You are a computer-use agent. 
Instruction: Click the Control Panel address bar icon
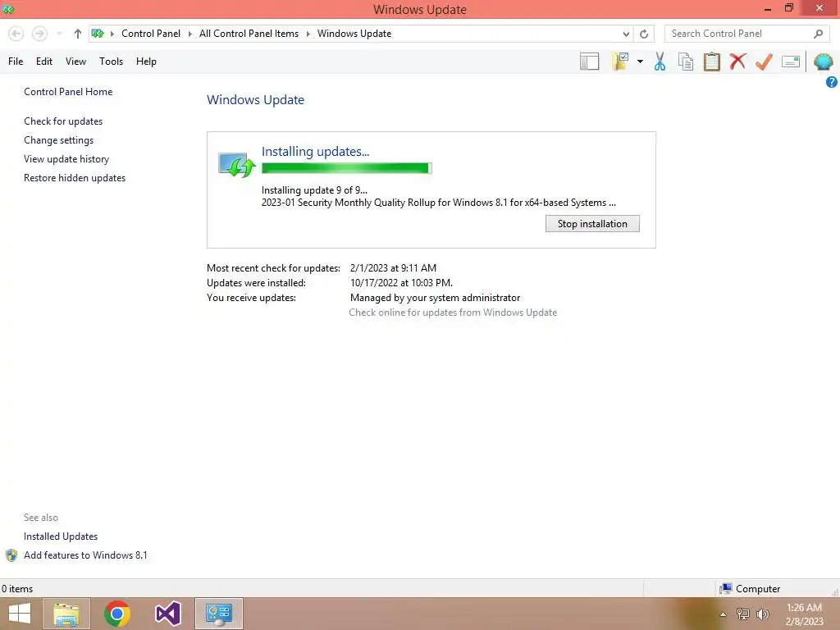pyautogui.click(x=98, y=34)
